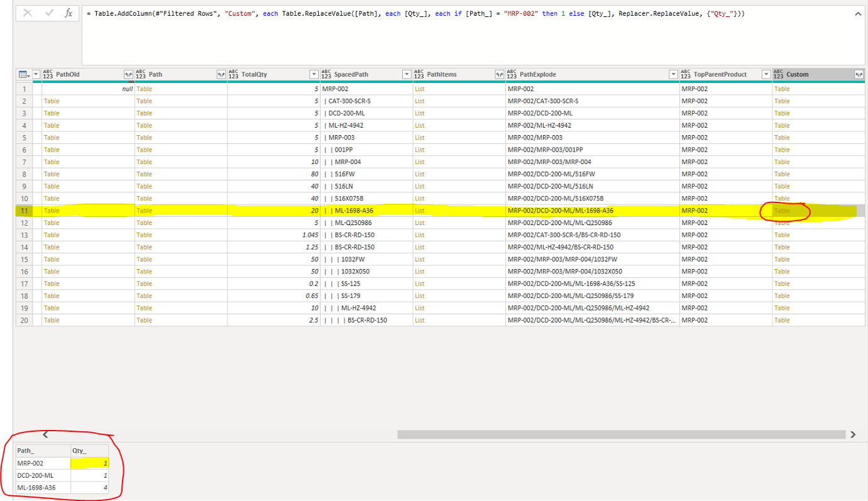868x501 pixels.
Task: Click PathExplode cell 'MRP-002/DCD-200-ML/516FW'
Action: pos(593,174)
